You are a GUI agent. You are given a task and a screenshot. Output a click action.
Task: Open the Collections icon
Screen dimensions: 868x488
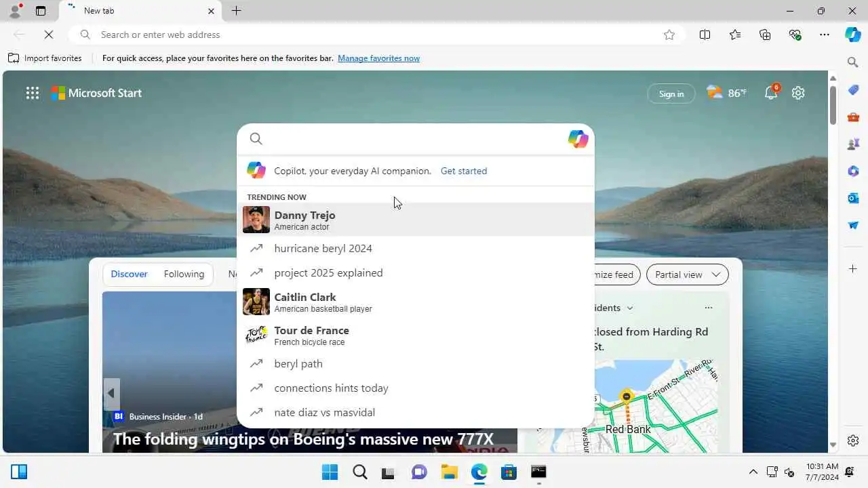[x=765, y=35]
